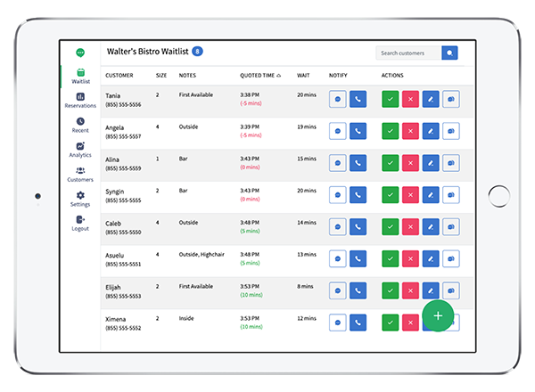Screen dimensions: 535x392
Task: Click the green app logo icon
Action: coord(80,53)
